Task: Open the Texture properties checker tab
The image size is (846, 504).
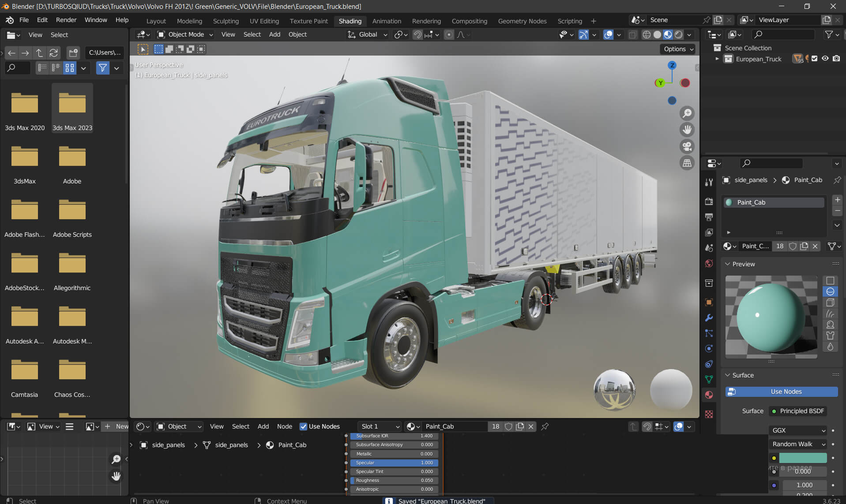Action: pyautogui.click(x=709, y=414)
